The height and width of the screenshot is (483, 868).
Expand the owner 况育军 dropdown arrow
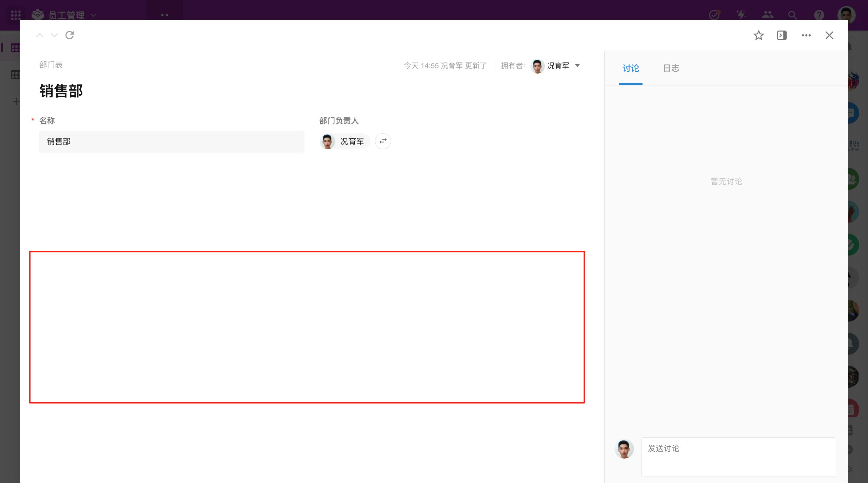[x=577, y=65]
